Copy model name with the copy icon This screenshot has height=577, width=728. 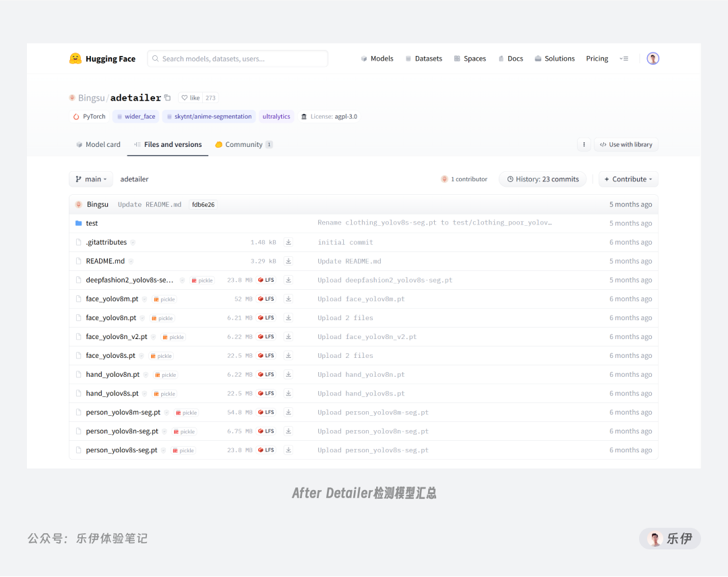click(x=168, y=98)
